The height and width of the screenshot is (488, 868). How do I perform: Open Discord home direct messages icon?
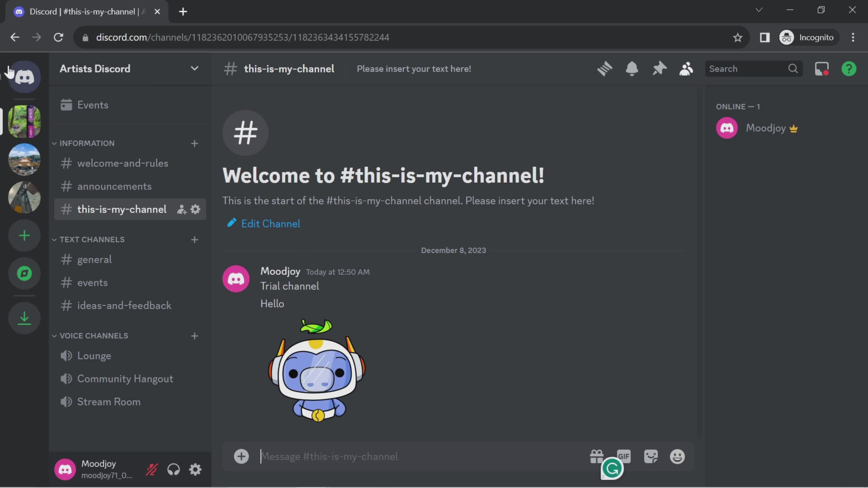[24, 77]
